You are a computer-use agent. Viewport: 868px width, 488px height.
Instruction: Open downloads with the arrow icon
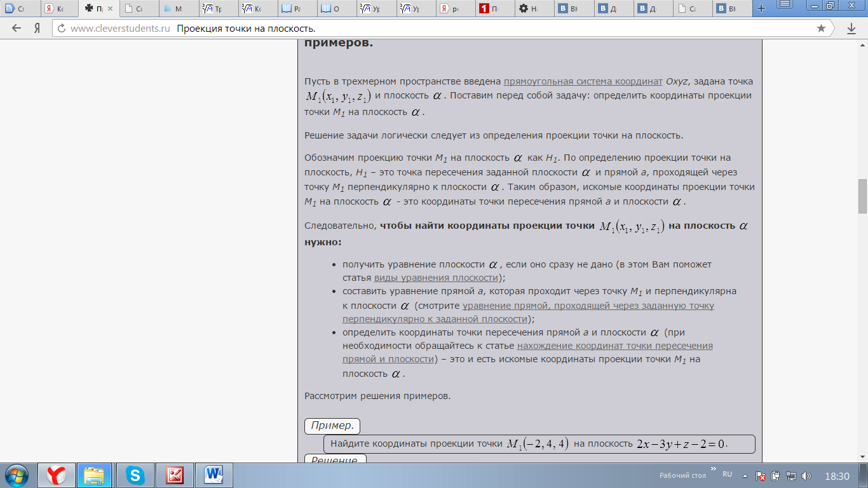(x=851, y=29)
